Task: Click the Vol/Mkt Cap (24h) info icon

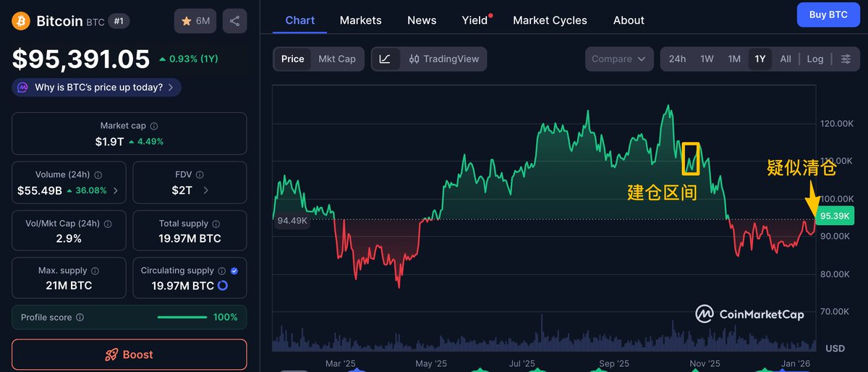Action: coord(106,224)
